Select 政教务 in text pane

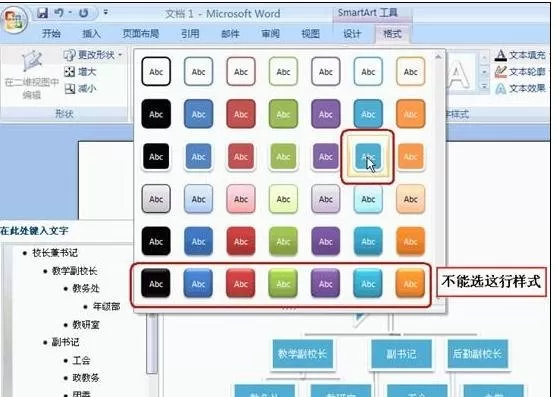[86, 378]
